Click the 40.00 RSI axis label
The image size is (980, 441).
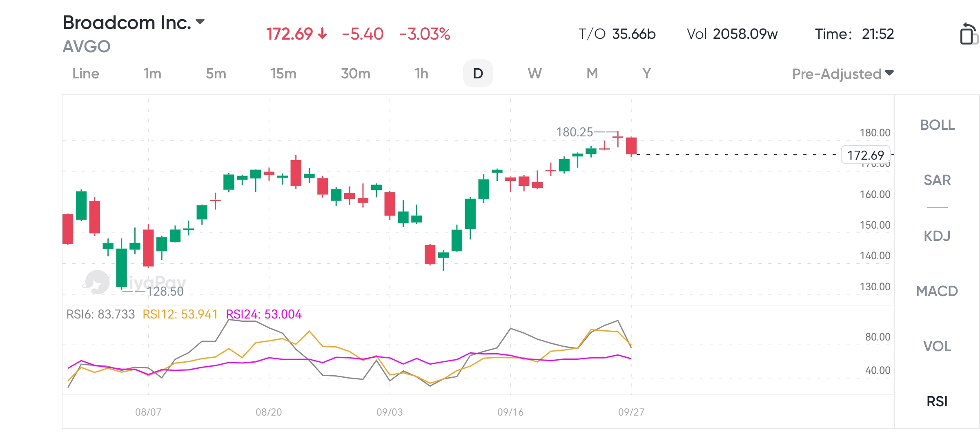pos(878,370)
